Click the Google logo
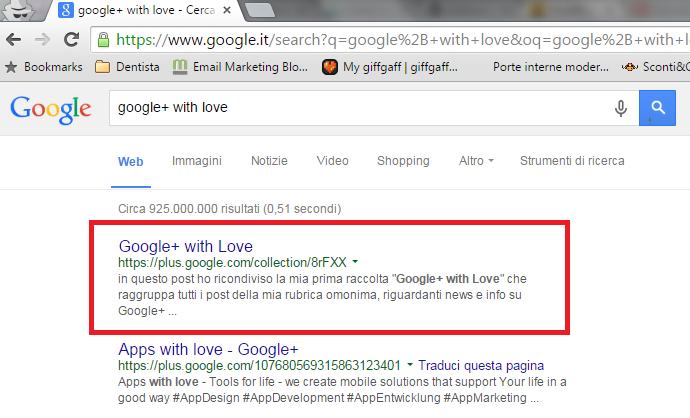 tap(51, 109)
